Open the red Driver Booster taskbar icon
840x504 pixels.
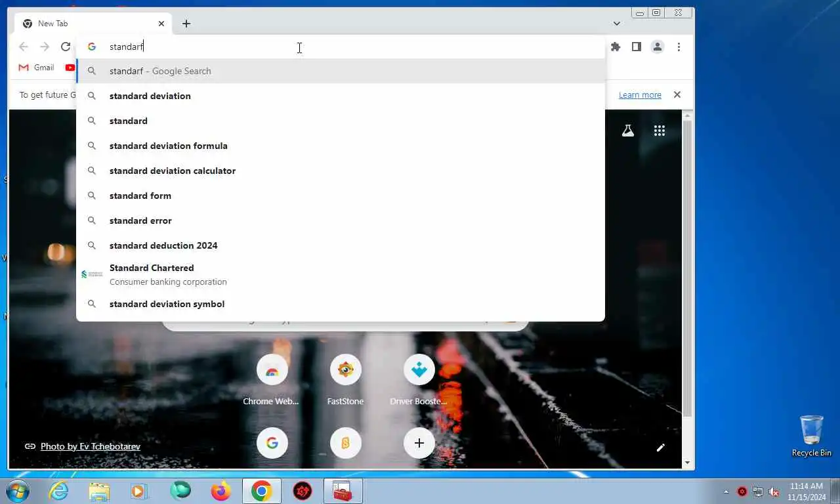303,491
